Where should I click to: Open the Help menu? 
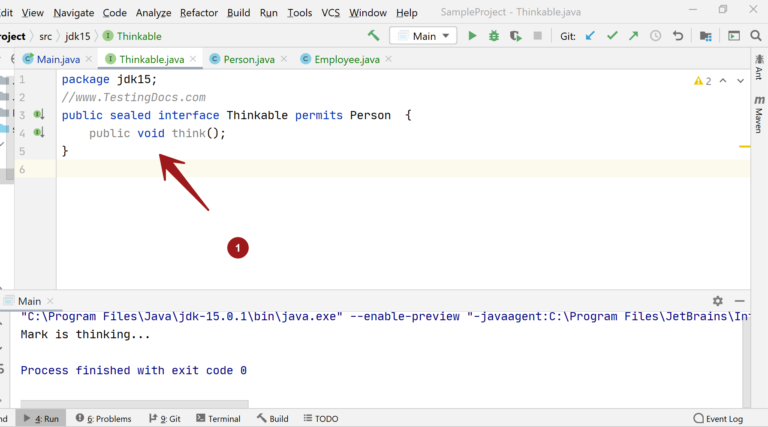407,12
